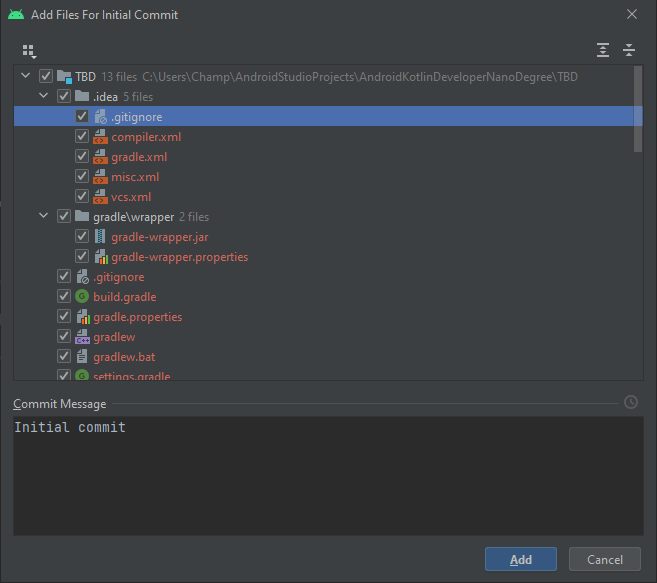The image size is (657, 583).
Task: Click the gradlew.bat file icon
Action: [x=82, y=357]
